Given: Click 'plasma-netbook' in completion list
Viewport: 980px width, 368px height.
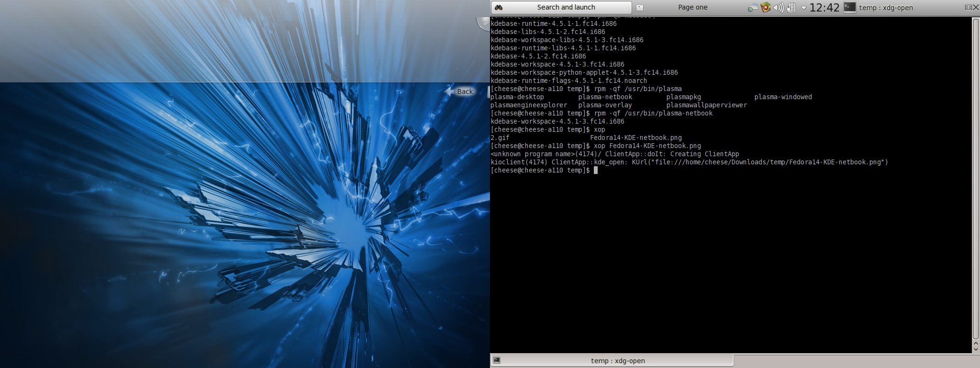Looking at the screenshot, I should [605, 97].
